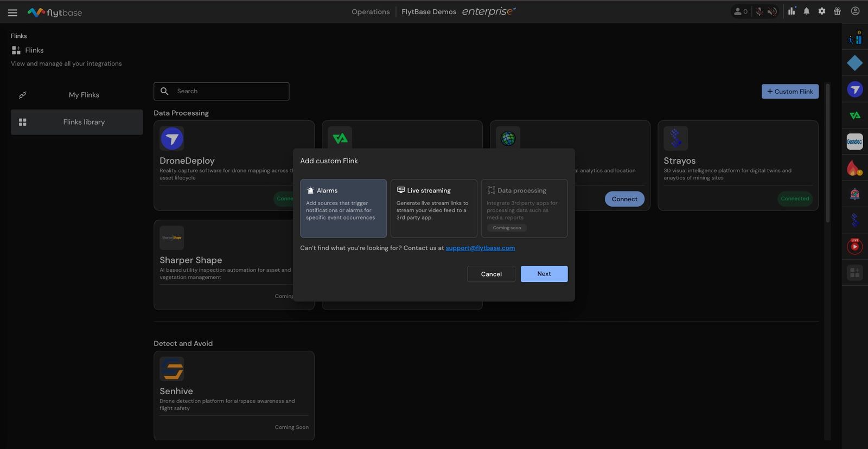Click Next in the custom Flink dialog

tap(544, 274)
